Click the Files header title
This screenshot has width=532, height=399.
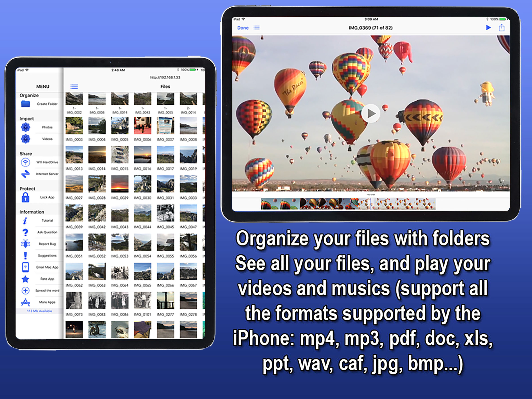tap(165, 87)
